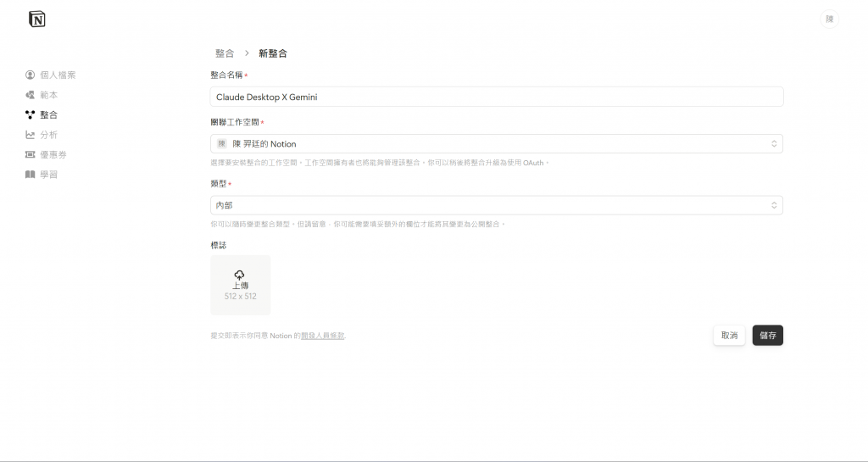Image resolution: width=868 pixels, height=462 pixels.
Task: Open the 關聯工作空間 dropdown
Action: tap(497, 144)
